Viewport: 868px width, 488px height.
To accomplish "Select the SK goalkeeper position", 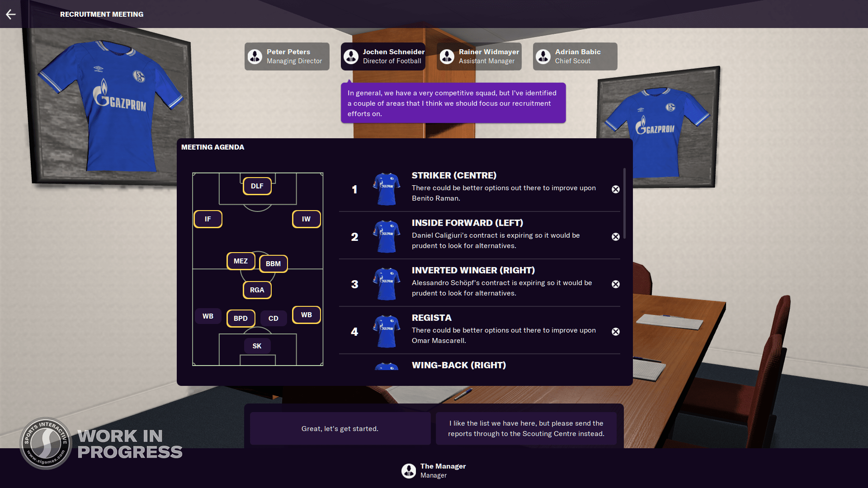I will [x=256, y=346].
